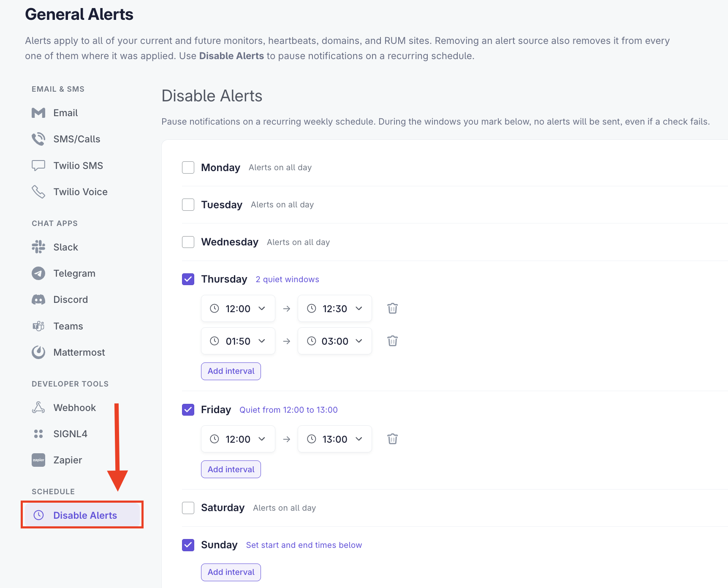The height and width of the screenshot is (588, 728).
Task: Check the Saturday checkbox
Action: [188, 508]
